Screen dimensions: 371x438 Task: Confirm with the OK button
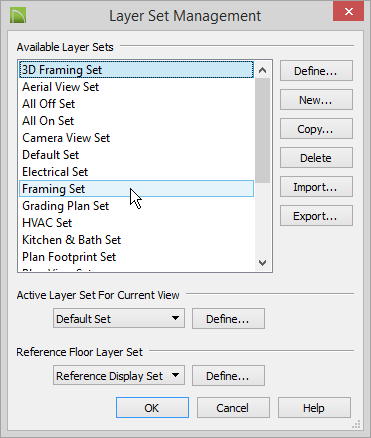(152, 408)
